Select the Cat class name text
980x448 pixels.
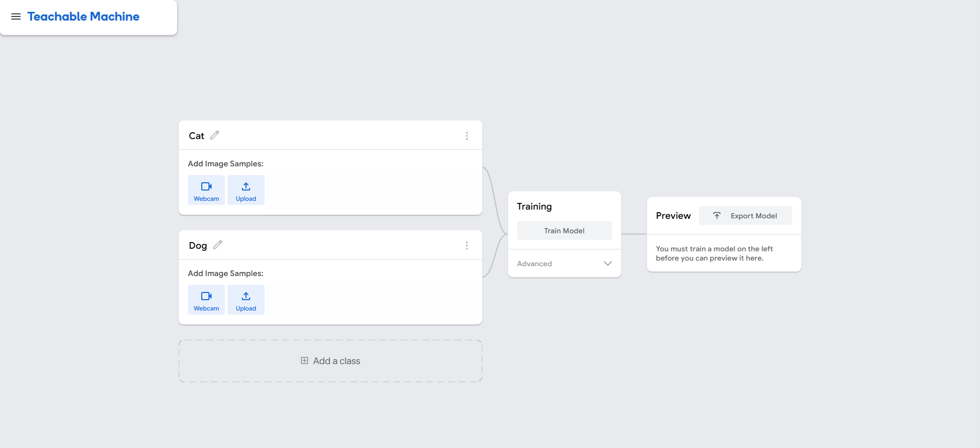197,136
